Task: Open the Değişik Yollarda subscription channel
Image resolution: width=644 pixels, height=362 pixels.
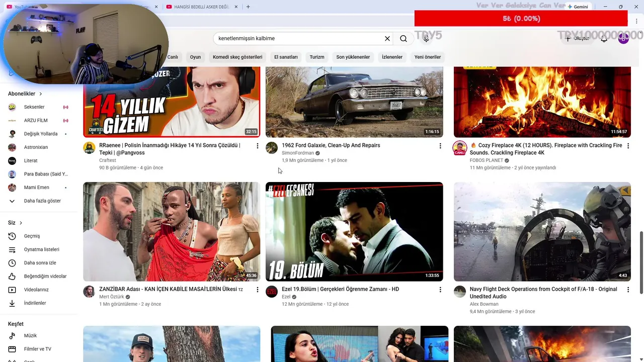Action: (x=39, y=134)
